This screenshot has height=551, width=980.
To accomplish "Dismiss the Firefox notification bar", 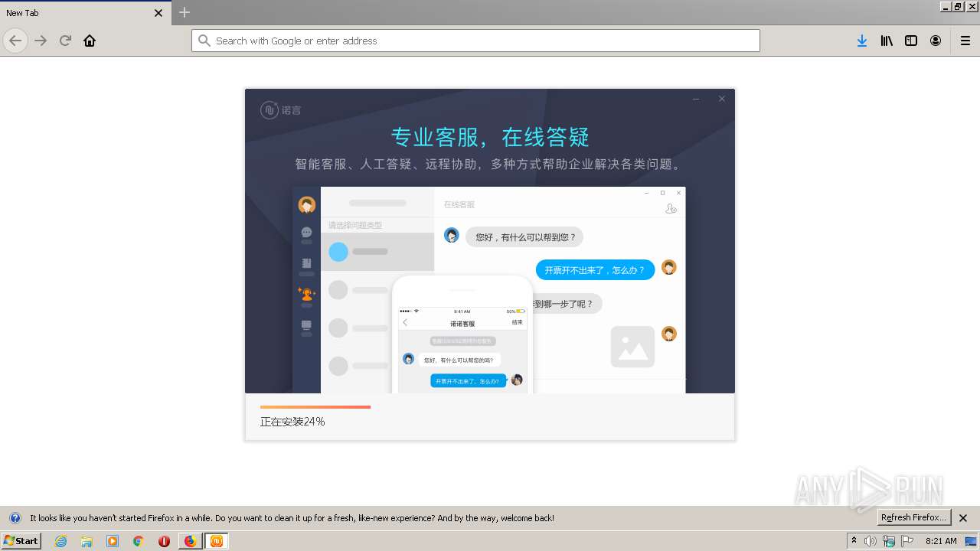I will pos(963,518).
